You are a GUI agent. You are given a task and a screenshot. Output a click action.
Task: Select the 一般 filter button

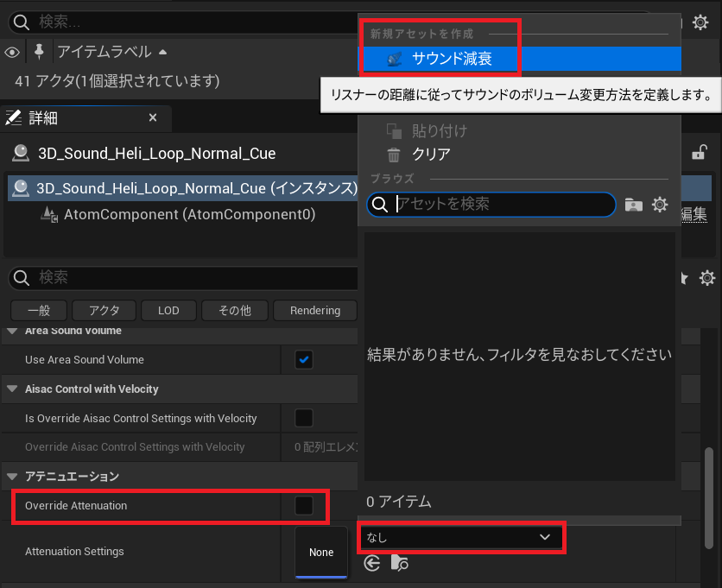(x=39, y=310)
